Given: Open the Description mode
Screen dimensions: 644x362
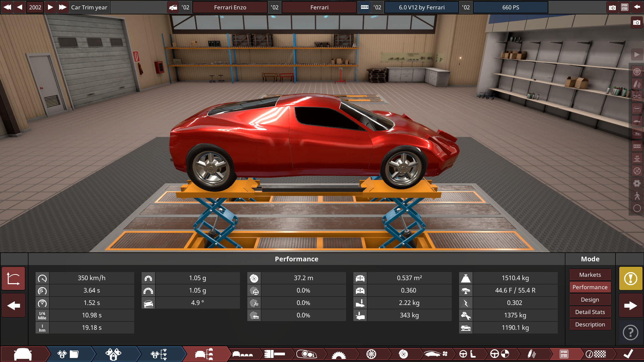Looking at the screenshot, I should point(590,324).
